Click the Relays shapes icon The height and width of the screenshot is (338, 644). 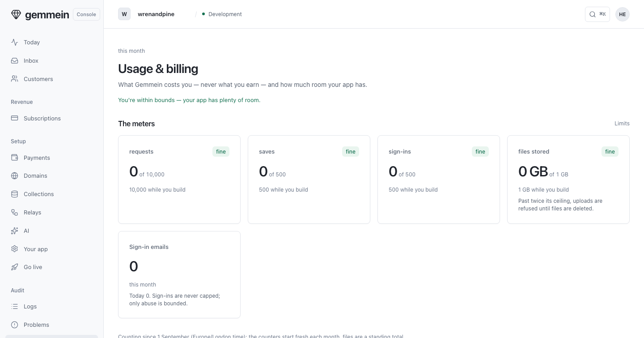click(15, 212)
